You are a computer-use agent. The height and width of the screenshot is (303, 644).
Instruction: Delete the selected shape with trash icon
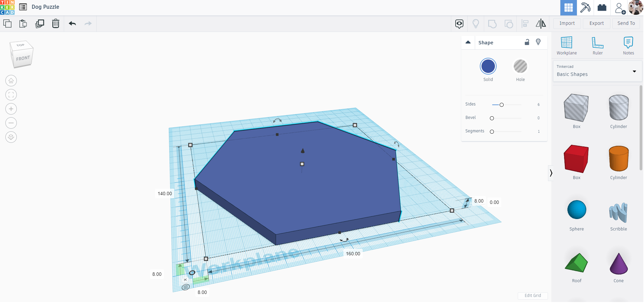click(x=56, y=24)
